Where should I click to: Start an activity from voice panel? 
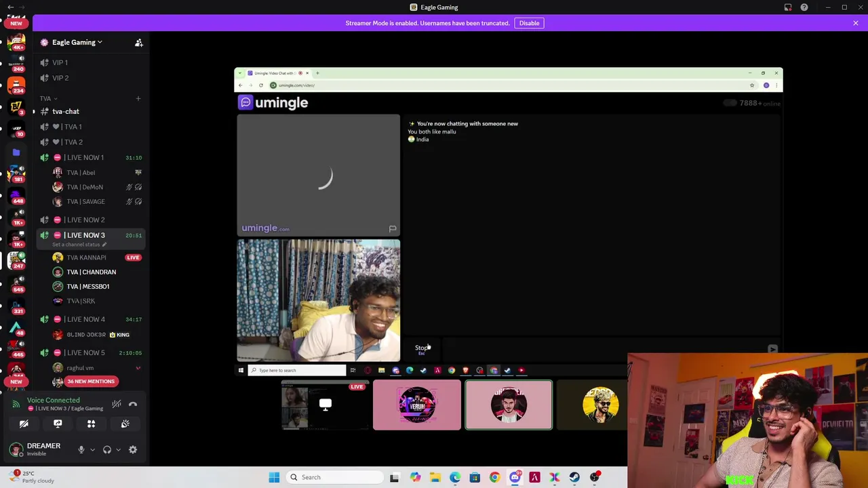coord(91,424)
